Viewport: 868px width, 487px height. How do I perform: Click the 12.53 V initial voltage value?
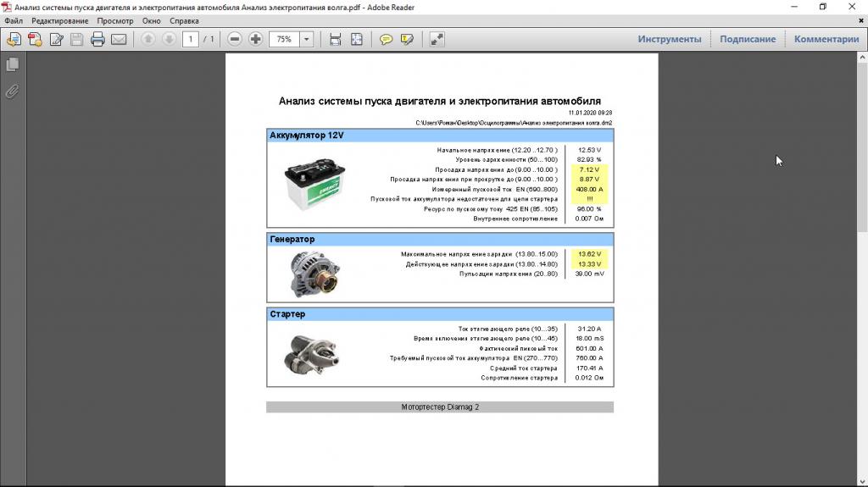590,150
